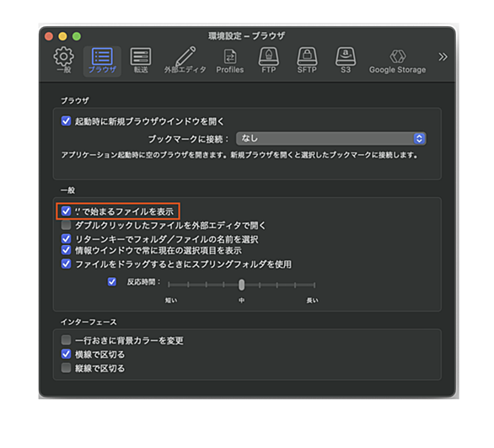Image resolution: width=494 pixels, height=448 pixels.
Task: Expand the toolbar overflow chevron
Action: (x=443, y=57)
